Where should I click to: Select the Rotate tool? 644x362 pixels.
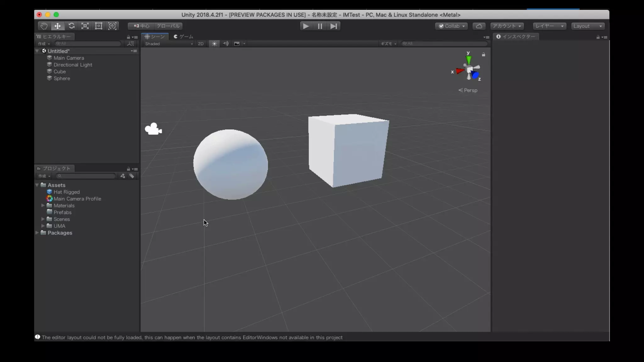71,26
